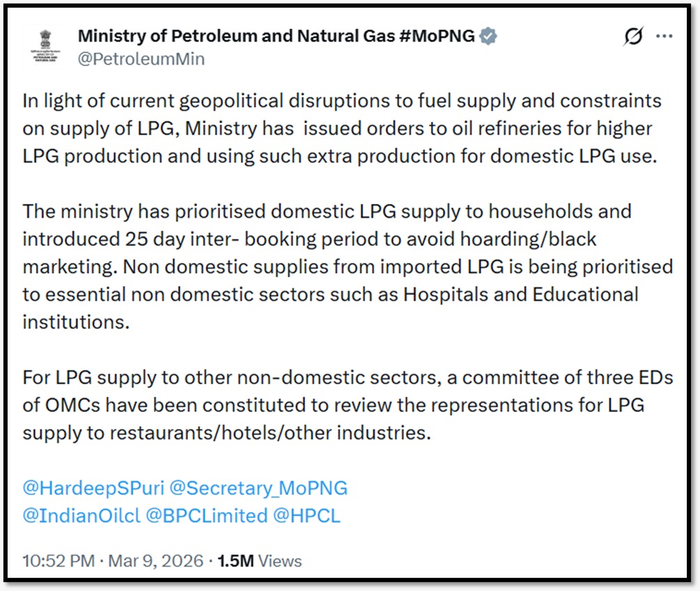The height and width of the screenshot is (591, 700).
Task: Click the paragraph starting 'For LPG supply'
Action: 341,404
